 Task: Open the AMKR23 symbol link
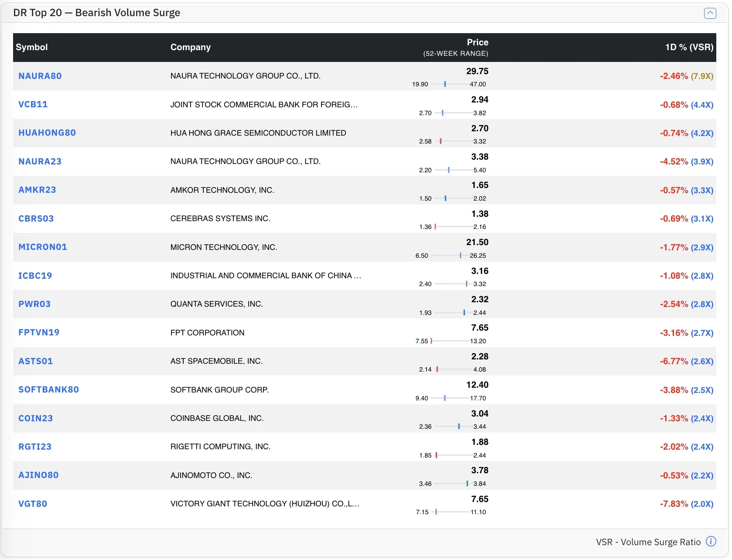(37, 190)
